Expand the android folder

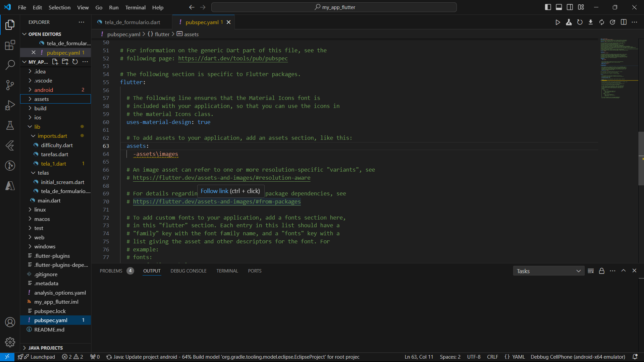click(x=56, y=90)
